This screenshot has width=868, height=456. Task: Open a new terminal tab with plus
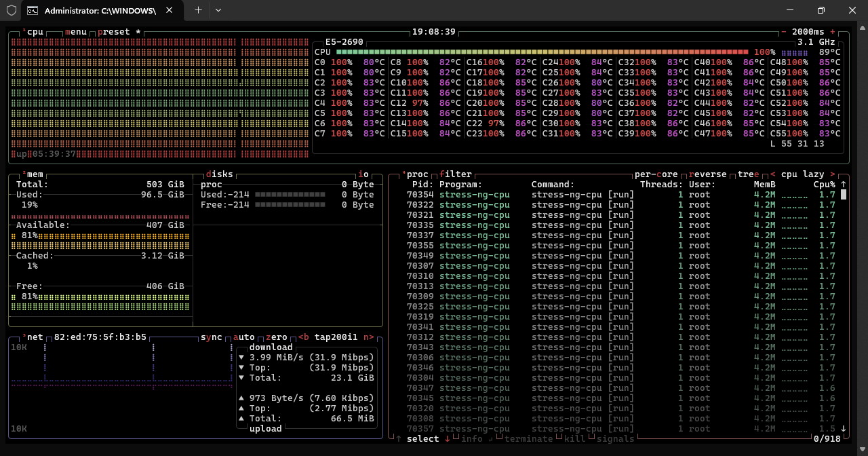click(198, 10)
